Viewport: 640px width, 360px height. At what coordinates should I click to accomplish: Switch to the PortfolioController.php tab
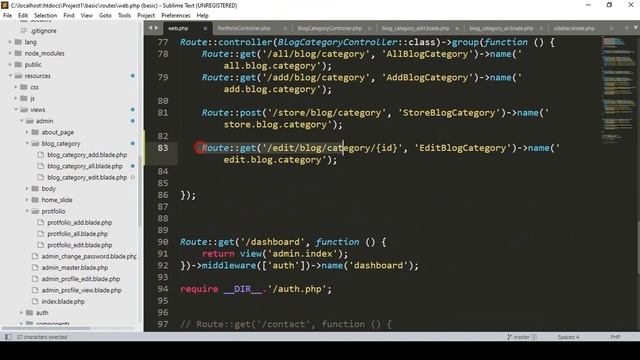(244, 28)
